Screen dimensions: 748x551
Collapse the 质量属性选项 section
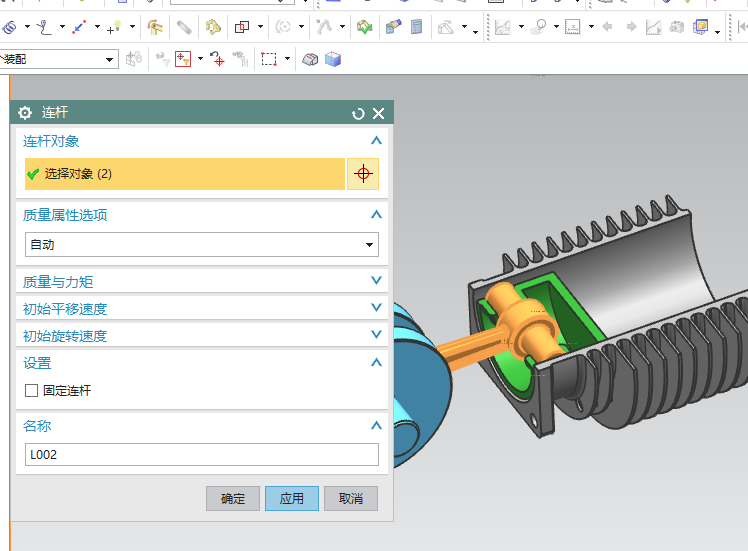pos(376,215)
